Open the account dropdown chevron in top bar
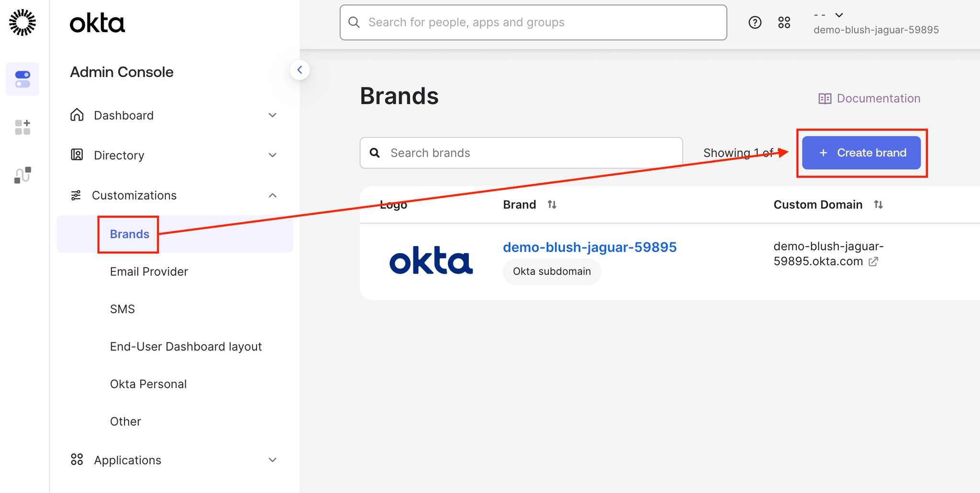The image size is (980, 493). tap(839, 15)
